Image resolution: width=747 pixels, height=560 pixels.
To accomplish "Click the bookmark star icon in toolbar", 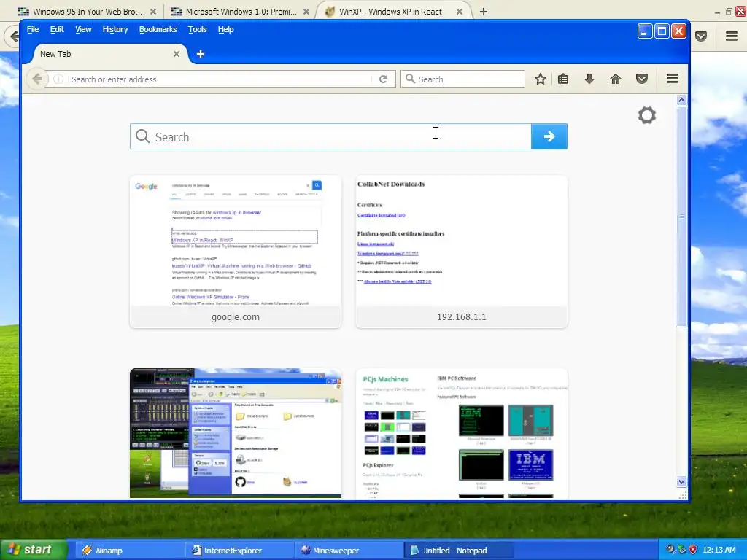I will point(540,79).
